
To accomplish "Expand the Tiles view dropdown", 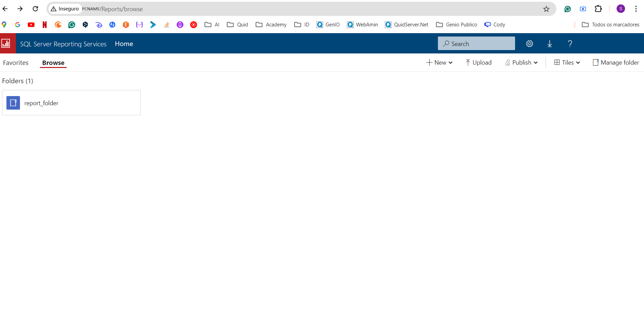I will pyautogui.click(x=567, y=63).
